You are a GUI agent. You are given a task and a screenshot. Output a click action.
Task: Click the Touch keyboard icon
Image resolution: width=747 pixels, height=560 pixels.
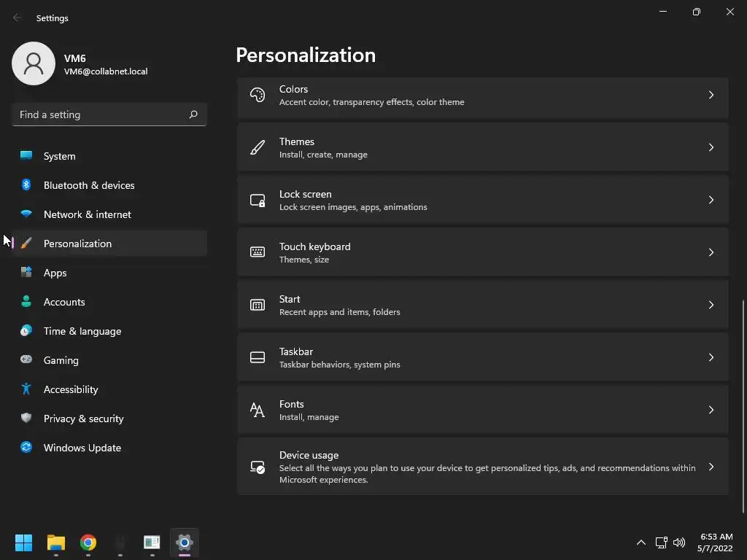[x=258, y=252]
